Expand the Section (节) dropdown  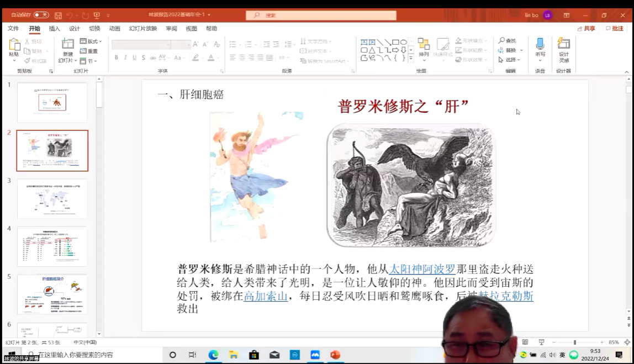pyautogui.click(x=88, y=61)
